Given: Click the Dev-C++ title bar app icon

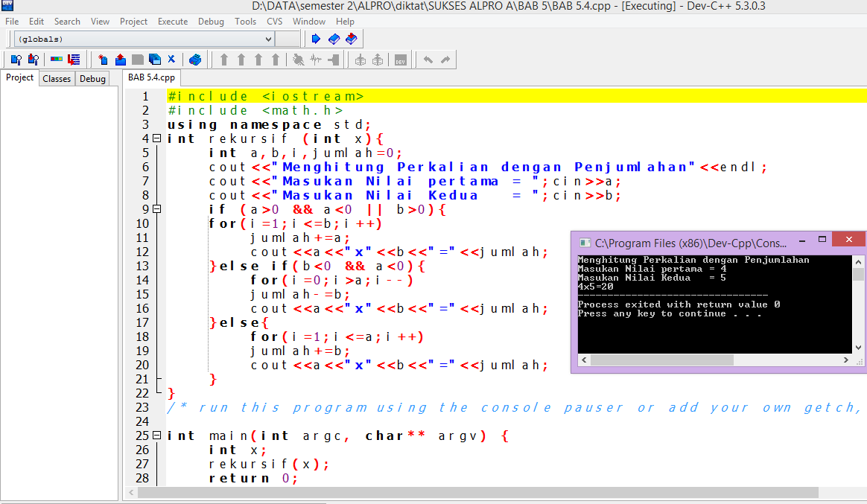Looking at the screenshot, I should (x=7, y=5).
